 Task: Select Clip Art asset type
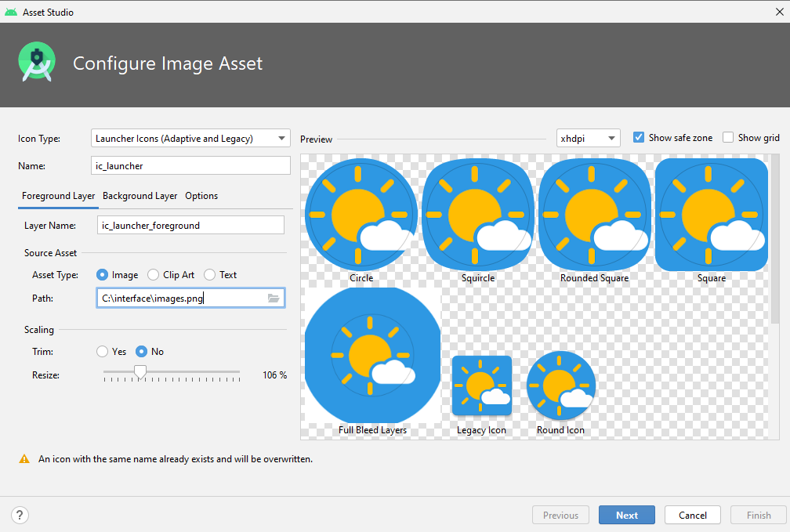pyautogui.click(x=154, y=275)
